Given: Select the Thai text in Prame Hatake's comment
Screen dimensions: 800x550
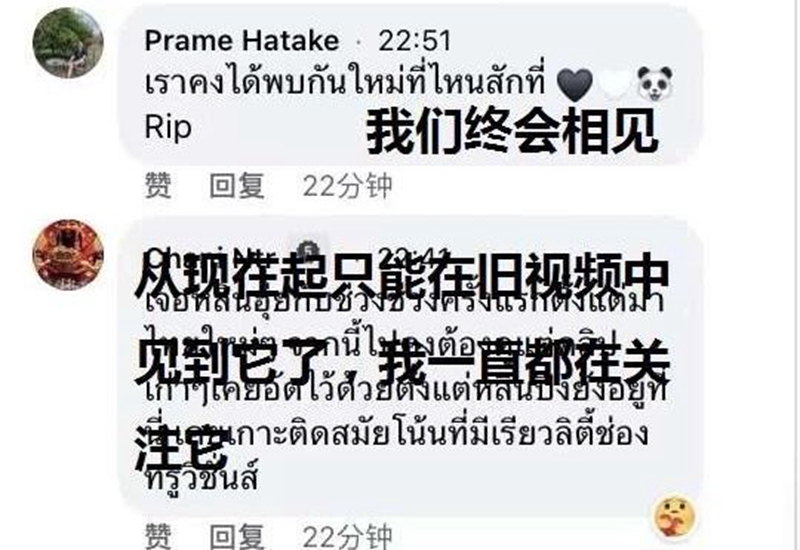Looking at the screenshot, I should 345,85.
